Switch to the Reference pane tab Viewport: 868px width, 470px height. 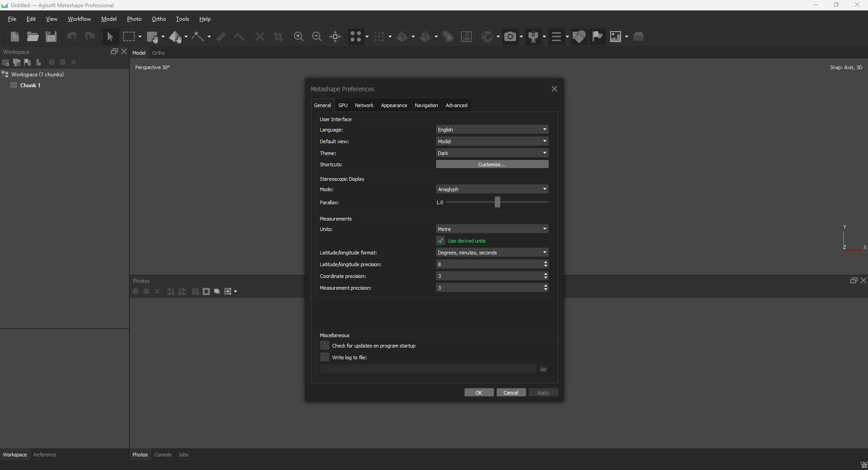click(45, 455)
